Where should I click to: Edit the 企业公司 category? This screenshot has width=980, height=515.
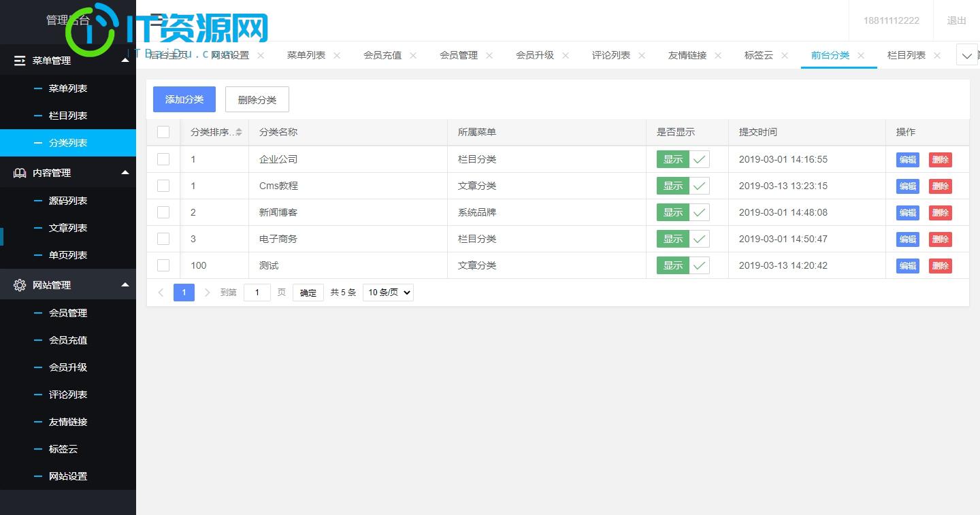908,160
